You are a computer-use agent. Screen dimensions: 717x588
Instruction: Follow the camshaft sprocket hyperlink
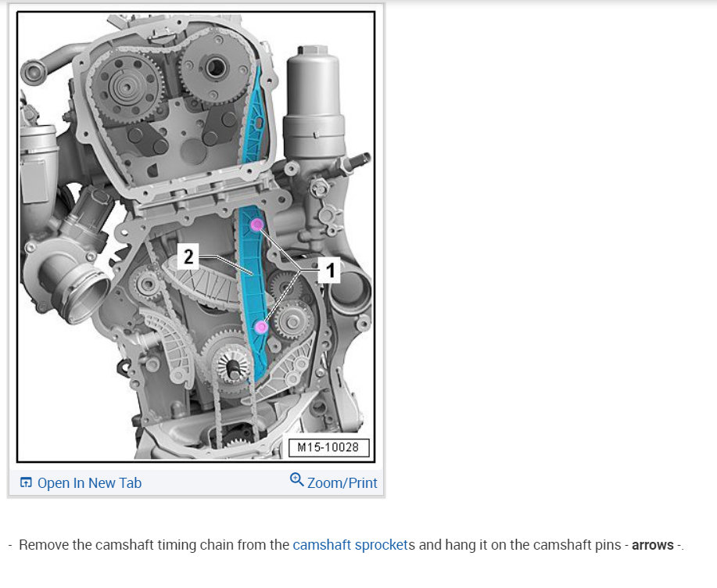pyautogui.click(x=351, y=545)
